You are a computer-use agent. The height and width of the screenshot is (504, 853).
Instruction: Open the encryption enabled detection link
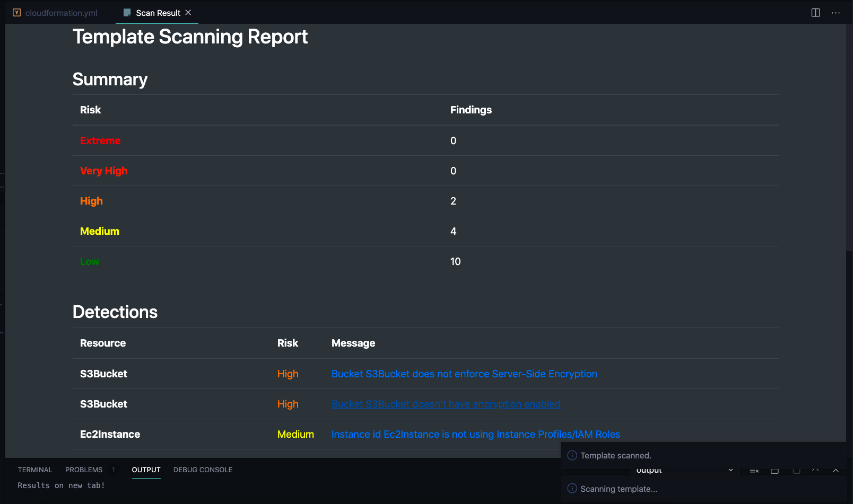pyautogui.click(x=446, y=404)
